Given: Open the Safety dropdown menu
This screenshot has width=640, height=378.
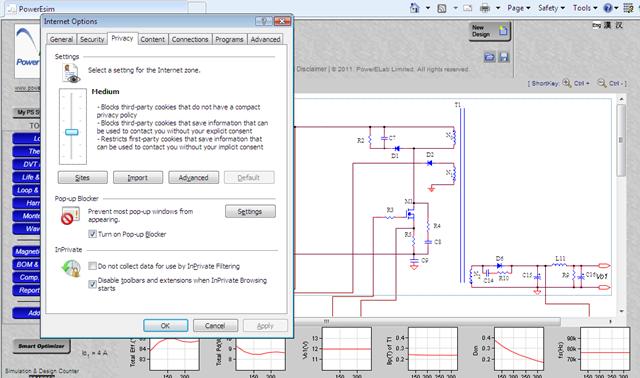Looking at the screenshot, I should coord(551,8).
